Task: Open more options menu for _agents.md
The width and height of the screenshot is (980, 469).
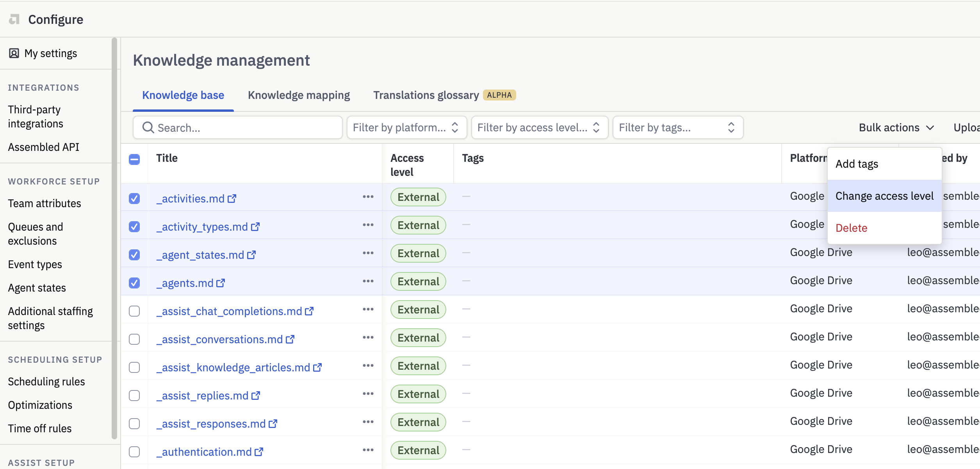Action: coord(368,281)
